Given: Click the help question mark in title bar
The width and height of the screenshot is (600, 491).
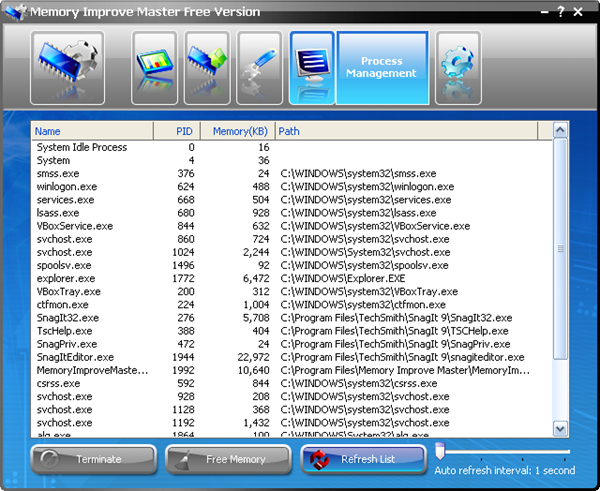Looking at the screenshot, I should coord(561,12).
